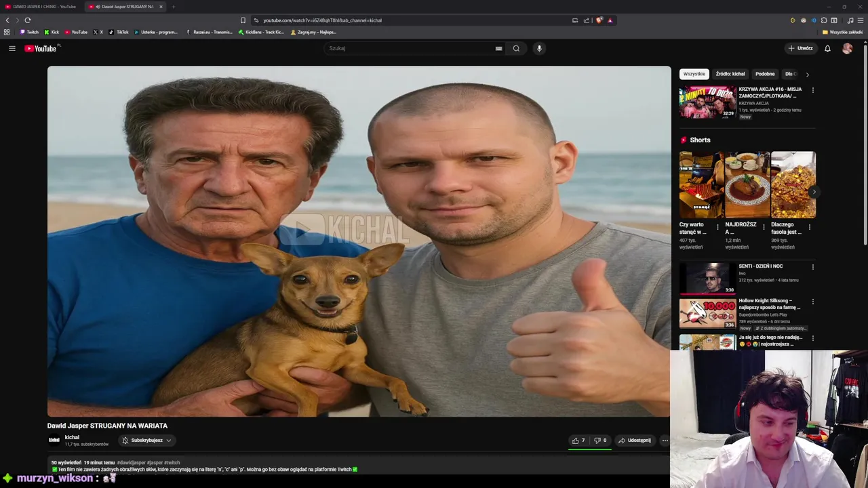The height and width of the screenshot is (488, 868).
Task: Click the #dawidjasper hashtag
Action: [132, 462]
